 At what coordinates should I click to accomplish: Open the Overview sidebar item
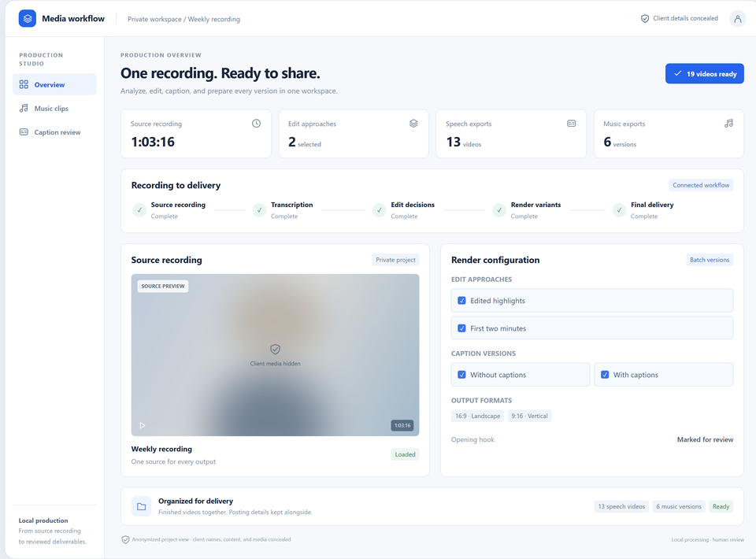tap(54, 85)
